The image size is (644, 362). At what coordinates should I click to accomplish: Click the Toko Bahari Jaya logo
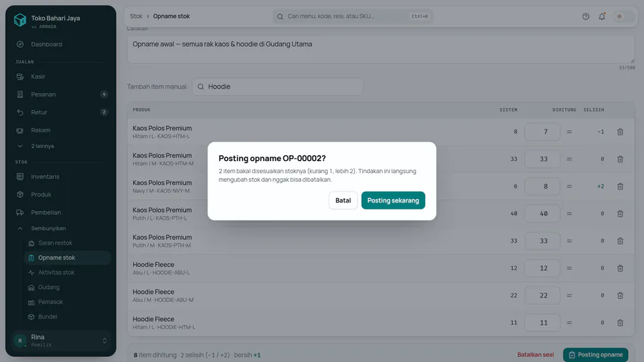pyautogui.click(x=20, y=20)
